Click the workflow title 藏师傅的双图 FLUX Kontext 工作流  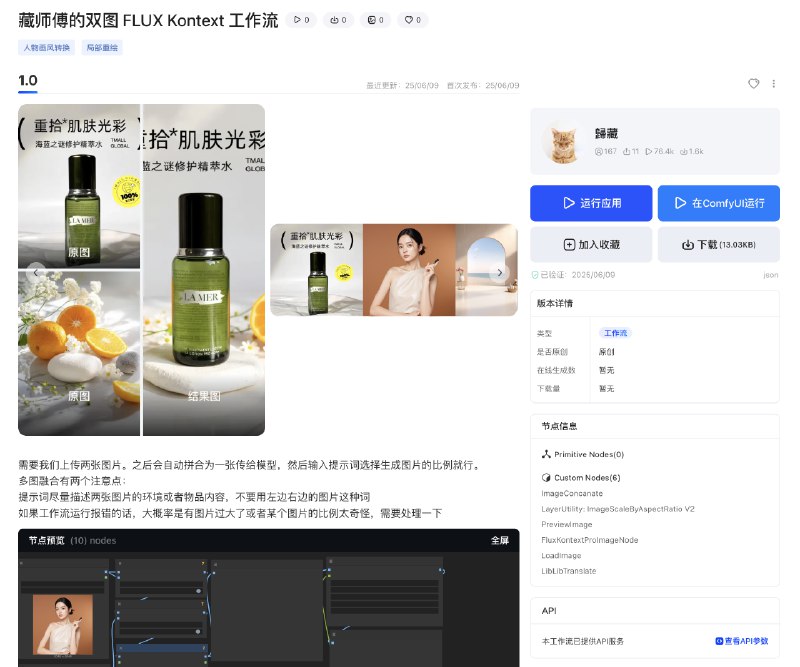click(148, 20)
